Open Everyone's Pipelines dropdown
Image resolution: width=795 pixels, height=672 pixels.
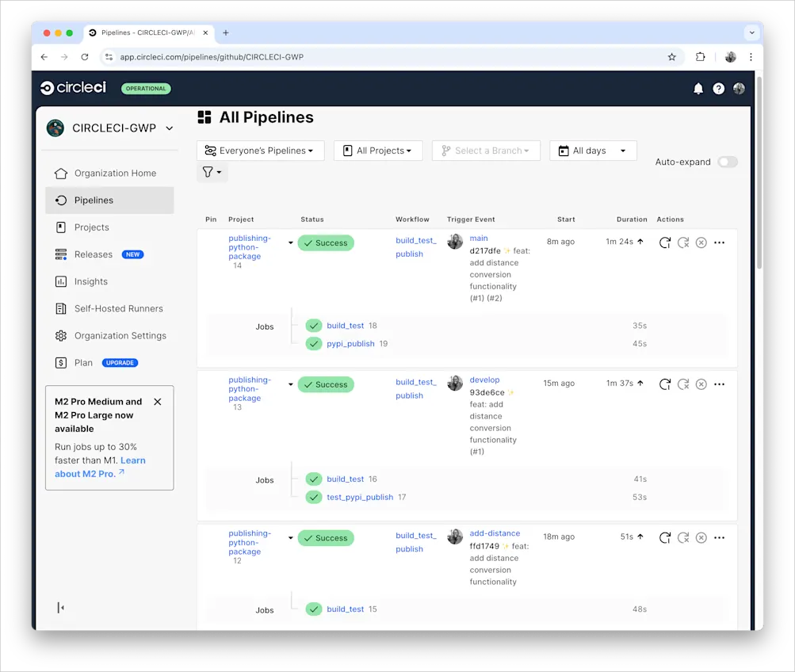pos(261,151)
